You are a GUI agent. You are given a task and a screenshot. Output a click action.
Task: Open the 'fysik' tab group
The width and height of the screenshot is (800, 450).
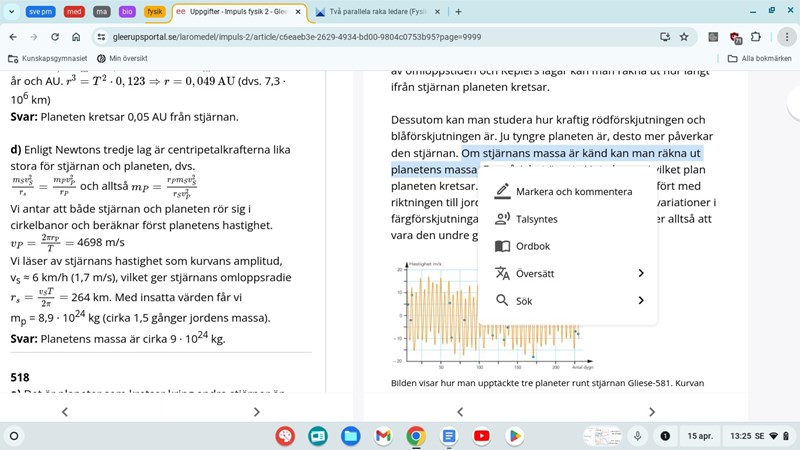tap(154, 12)
